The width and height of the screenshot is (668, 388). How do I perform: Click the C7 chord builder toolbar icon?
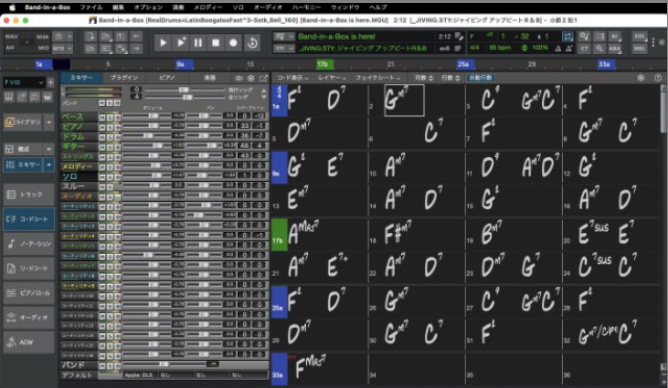pyautogui.click(x=584, y=48)
